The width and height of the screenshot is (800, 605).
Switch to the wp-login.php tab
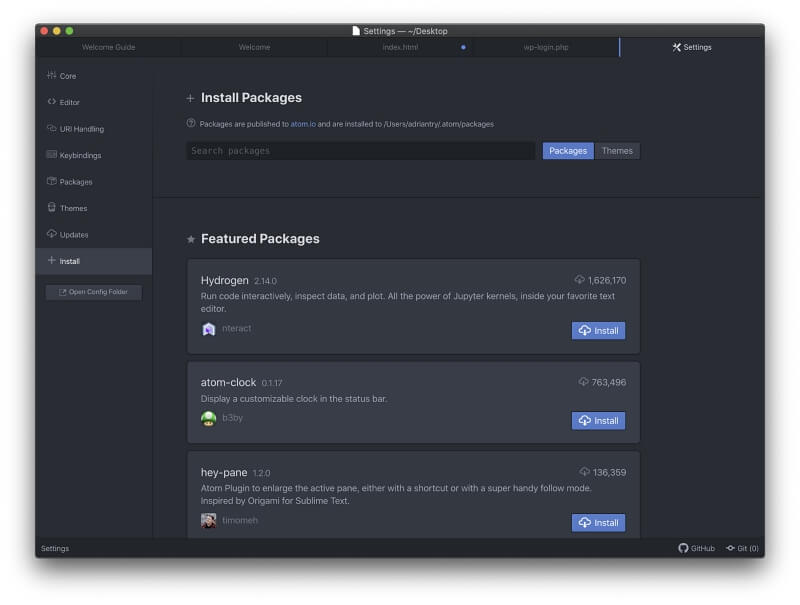pos(546,47)
